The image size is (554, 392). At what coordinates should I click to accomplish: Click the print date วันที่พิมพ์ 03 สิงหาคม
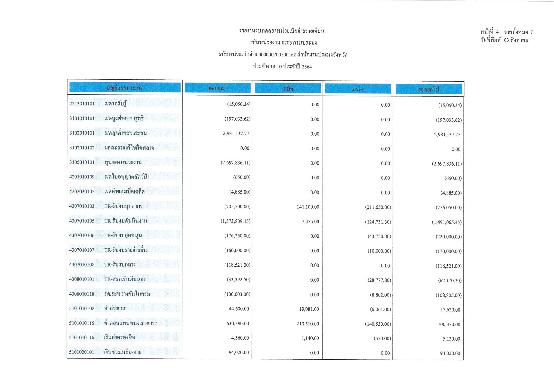coord(504,40)
